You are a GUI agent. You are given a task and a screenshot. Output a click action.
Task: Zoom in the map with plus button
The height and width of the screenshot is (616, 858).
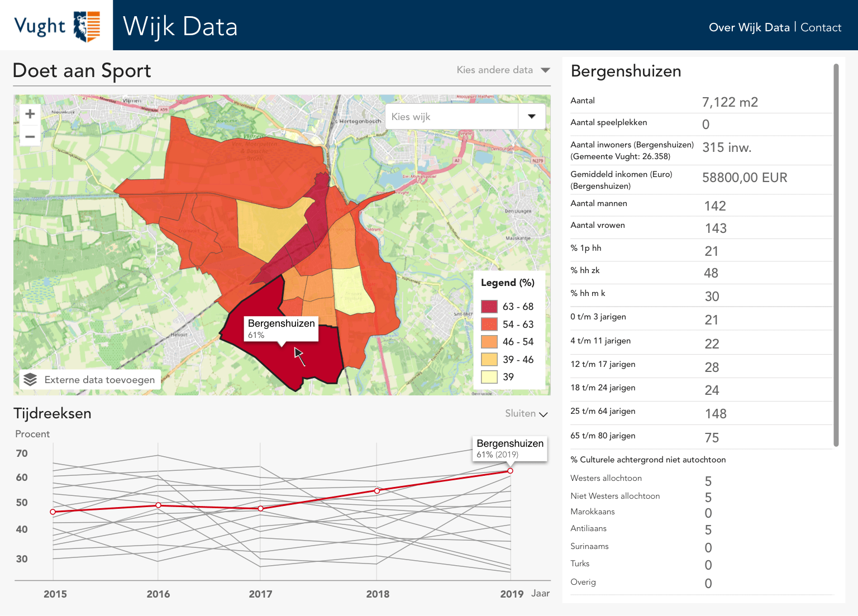[x=30, y=114]
